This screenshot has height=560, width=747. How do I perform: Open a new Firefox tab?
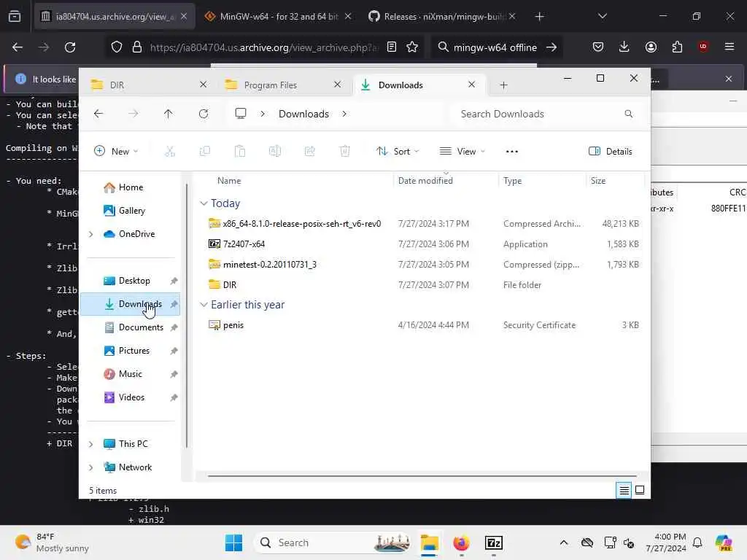click(x=539, y=16)
